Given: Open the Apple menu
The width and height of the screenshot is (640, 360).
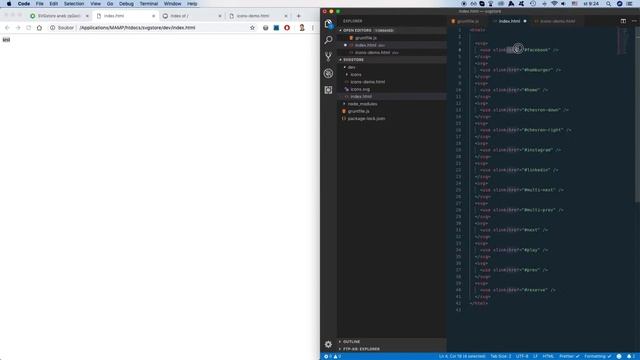Looking at the screenshot, I should point(9,4).
